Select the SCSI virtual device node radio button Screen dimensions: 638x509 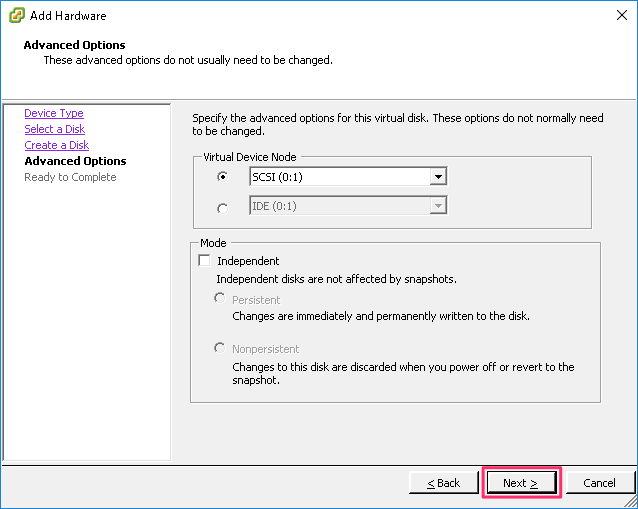[223, 177]
